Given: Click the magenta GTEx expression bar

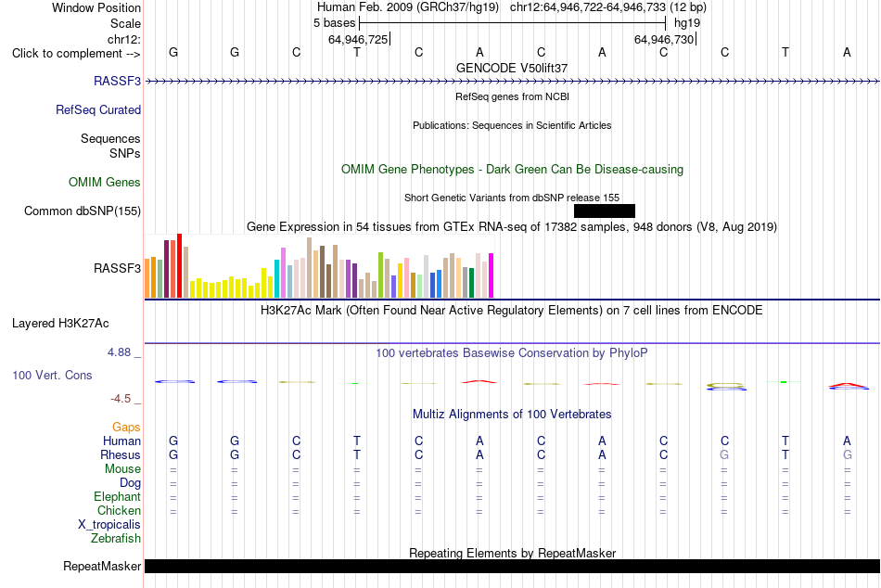Looking at the screenshot, I should (492, 275).
